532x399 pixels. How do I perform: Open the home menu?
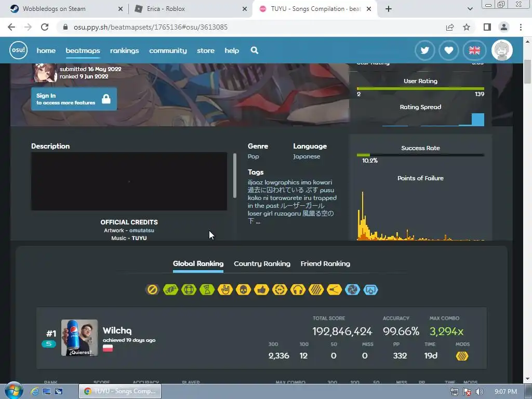pyautogui.click(x=46, y=50)
